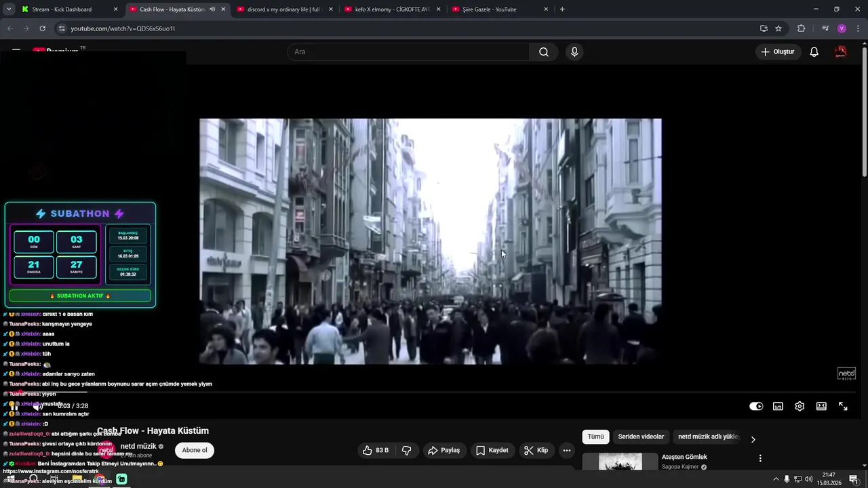868x488 pixels.
Task: Open more actions ellipsis next to Klip
Action: (x=567, y=450)
